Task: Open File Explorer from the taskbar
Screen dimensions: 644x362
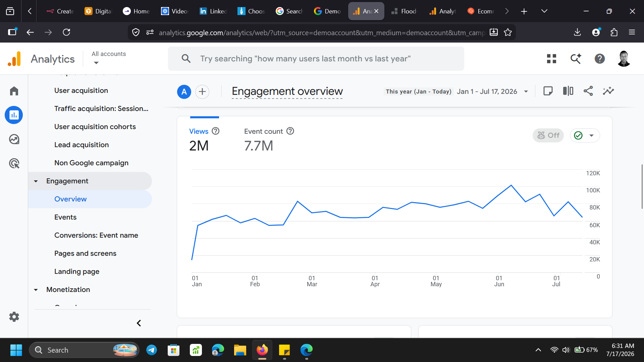Action: coord(240,350)
